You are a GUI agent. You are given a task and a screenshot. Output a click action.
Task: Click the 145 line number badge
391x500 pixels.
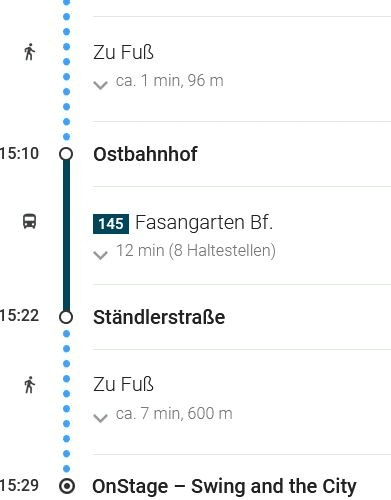111,224
